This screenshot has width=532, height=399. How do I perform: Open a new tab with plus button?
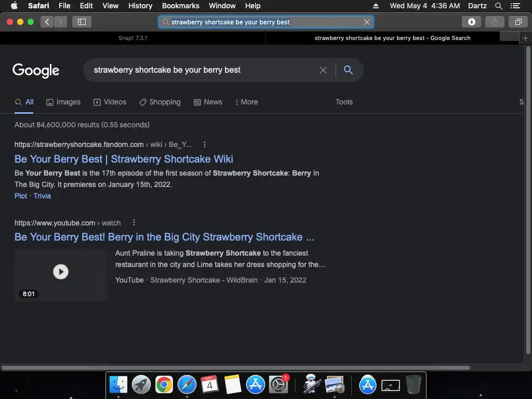(525, 38)
